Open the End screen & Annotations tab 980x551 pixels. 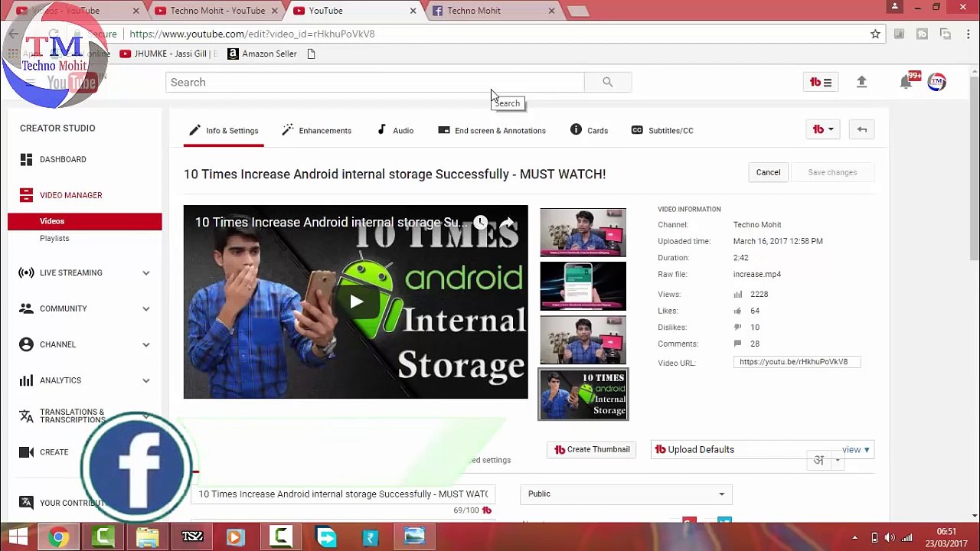492,130
